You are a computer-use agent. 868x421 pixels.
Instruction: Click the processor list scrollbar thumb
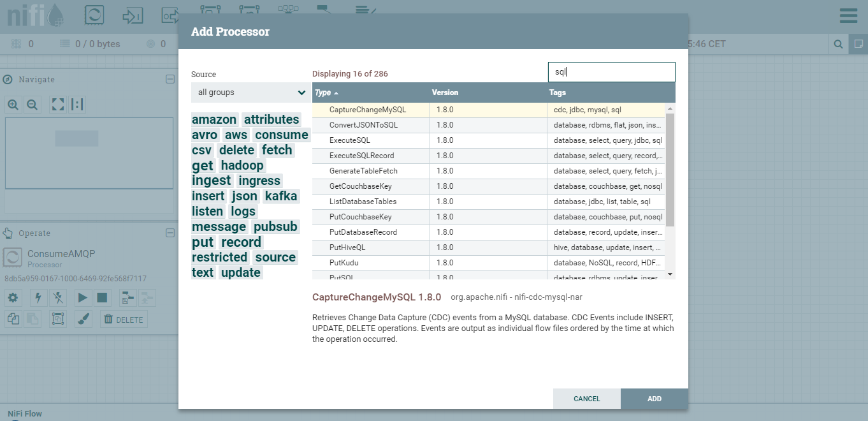click(x=670, y=170)
